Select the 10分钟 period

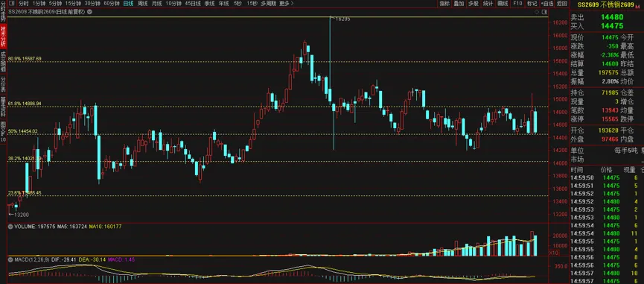tap(173, 3)
